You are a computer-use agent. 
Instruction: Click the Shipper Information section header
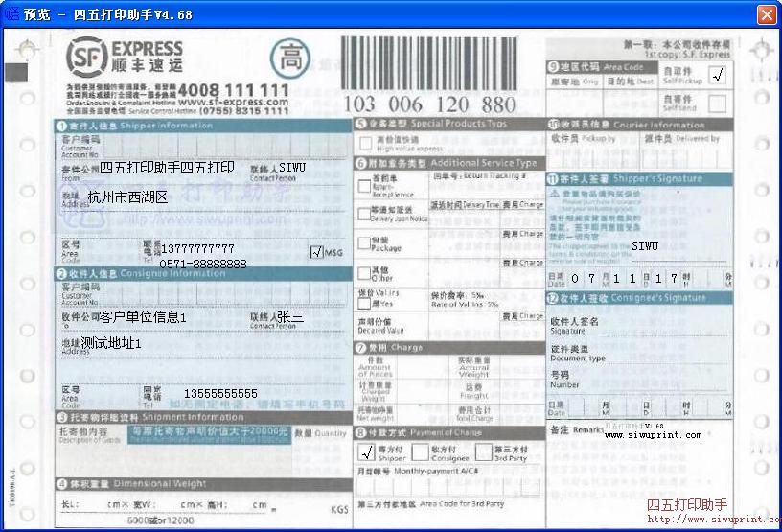click(x=203, y=126)
